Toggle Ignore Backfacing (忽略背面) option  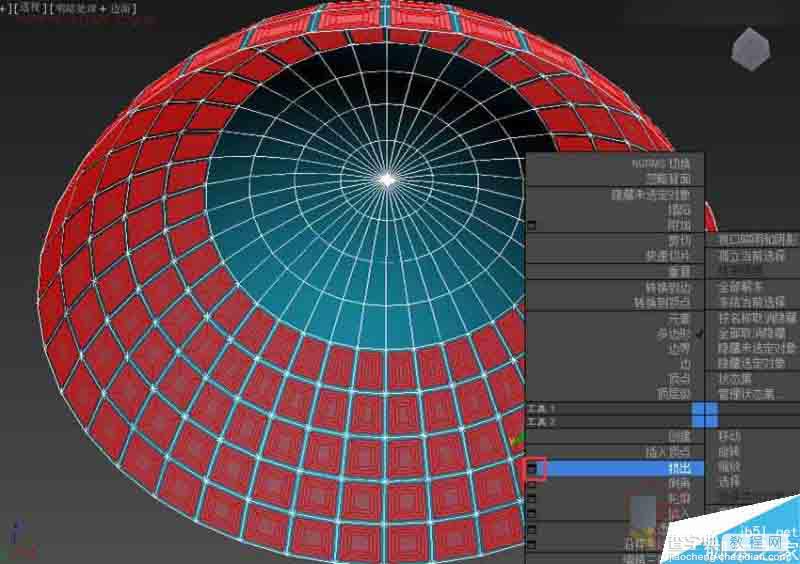tap(668, 179)
